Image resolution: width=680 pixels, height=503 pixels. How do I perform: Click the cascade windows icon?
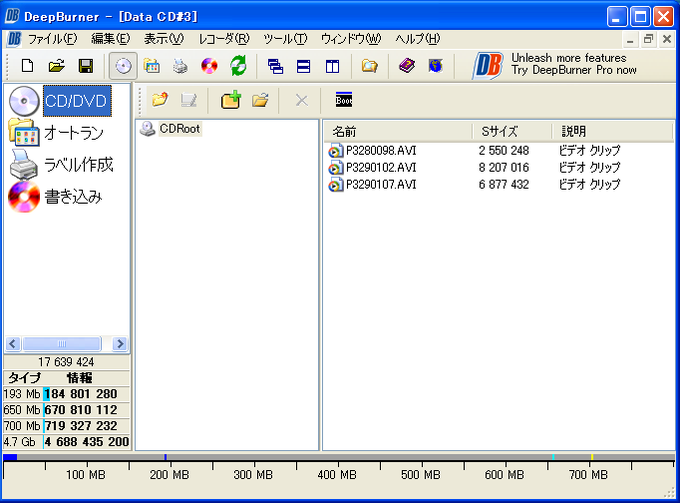pos(275,66)
